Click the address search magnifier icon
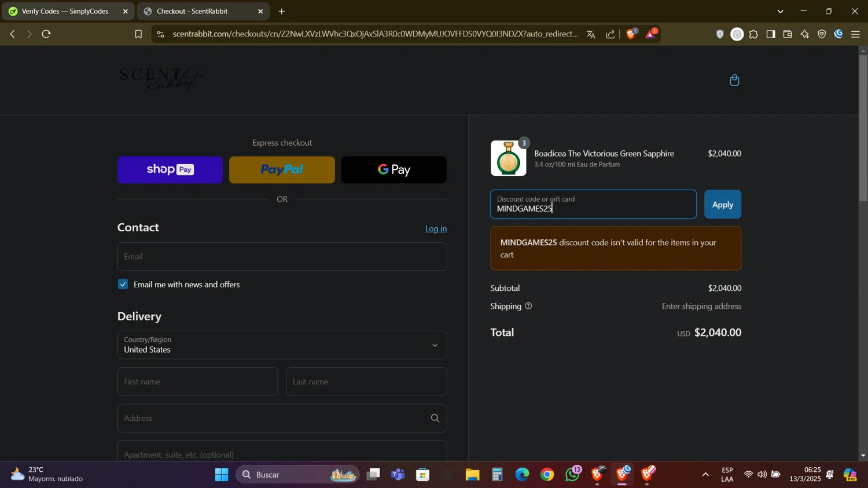Viewport: 868px width, 488px height. point(435,418)
